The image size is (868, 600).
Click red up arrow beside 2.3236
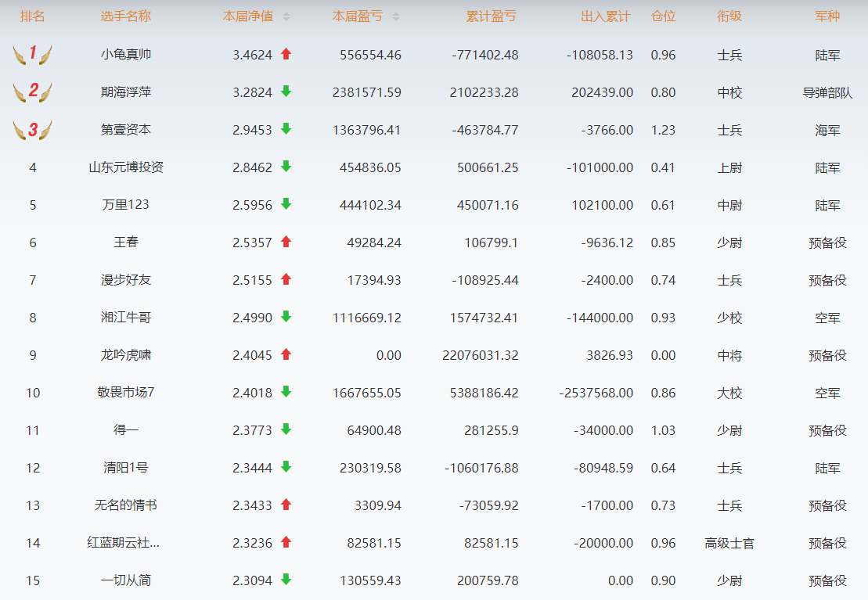[286, 542]
